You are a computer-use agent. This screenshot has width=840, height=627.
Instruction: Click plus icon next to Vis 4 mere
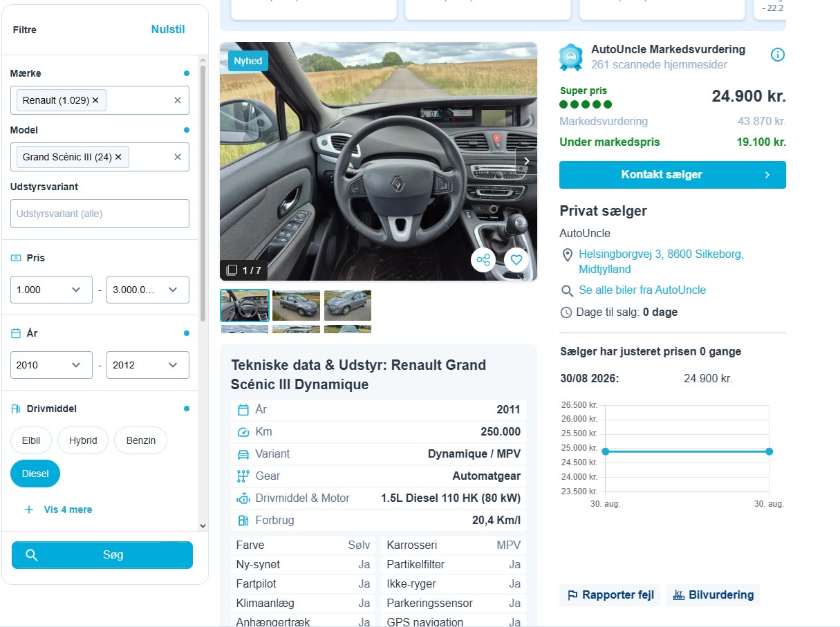pyautogui.click(x=29, y=509)
